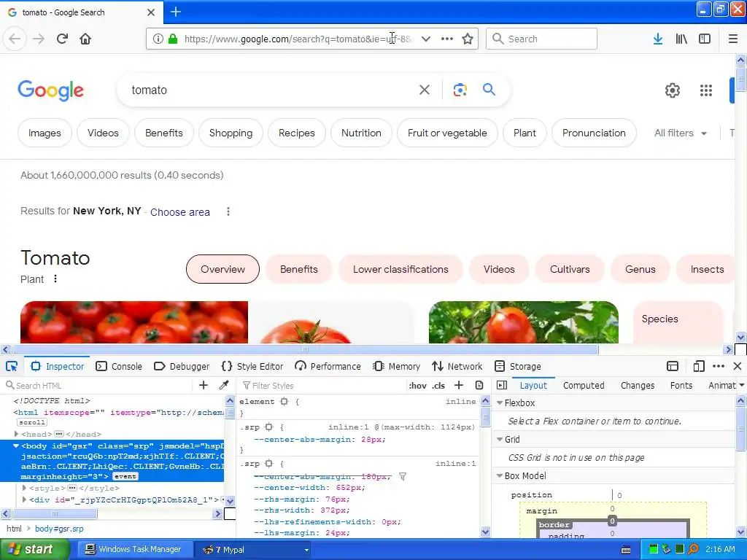Screen dimensions: 747x560
Task: Toggle the event badge on body element
Action: point(125,476)
